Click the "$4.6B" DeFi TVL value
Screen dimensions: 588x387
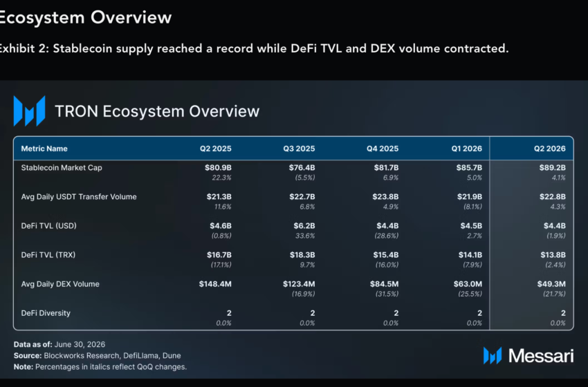221,226
